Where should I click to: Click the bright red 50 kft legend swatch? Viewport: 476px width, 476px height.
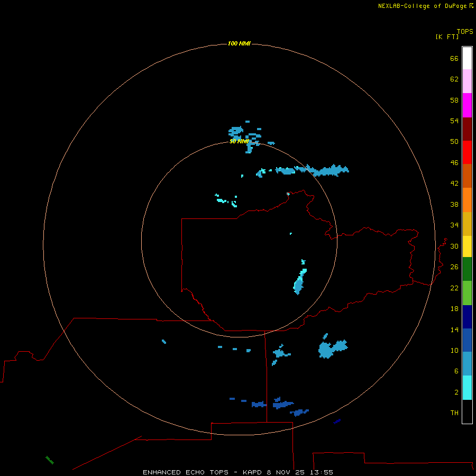[x=467, y=152]
